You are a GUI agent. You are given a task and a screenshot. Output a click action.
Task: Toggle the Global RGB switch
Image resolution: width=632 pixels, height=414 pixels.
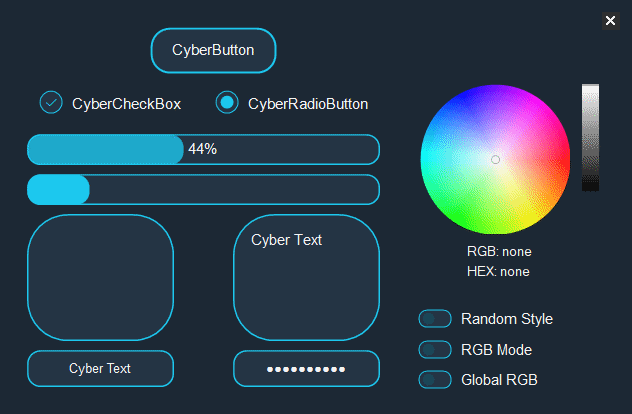tap(435, 380)
